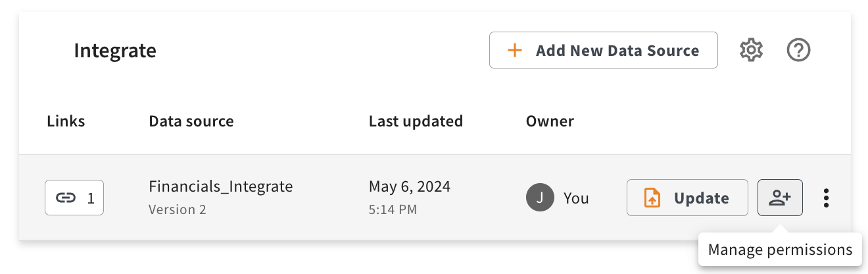Click the Data source column header
868x274 pixels.
(x=191, y=121)
